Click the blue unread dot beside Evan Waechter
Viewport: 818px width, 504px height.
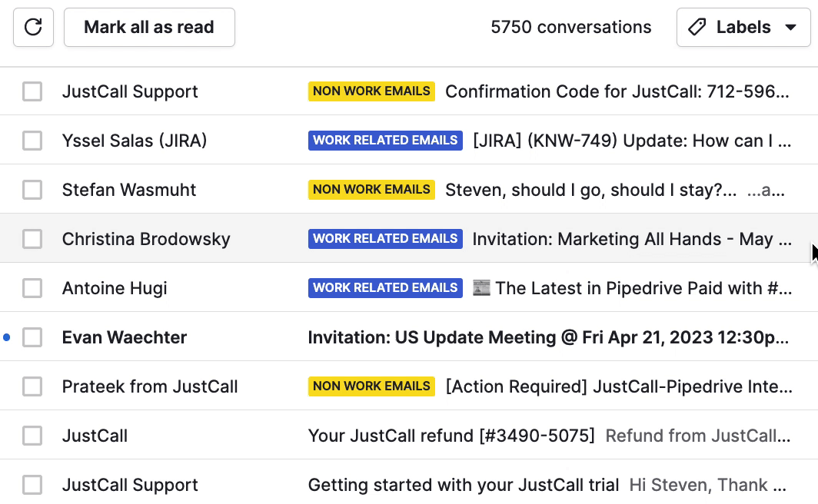click(7, 337)
